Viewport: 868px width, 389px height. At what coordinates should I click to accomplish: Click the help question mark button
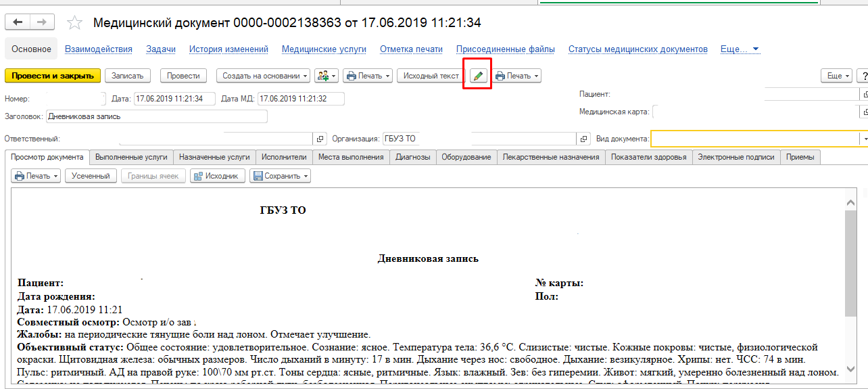[863, 76]
